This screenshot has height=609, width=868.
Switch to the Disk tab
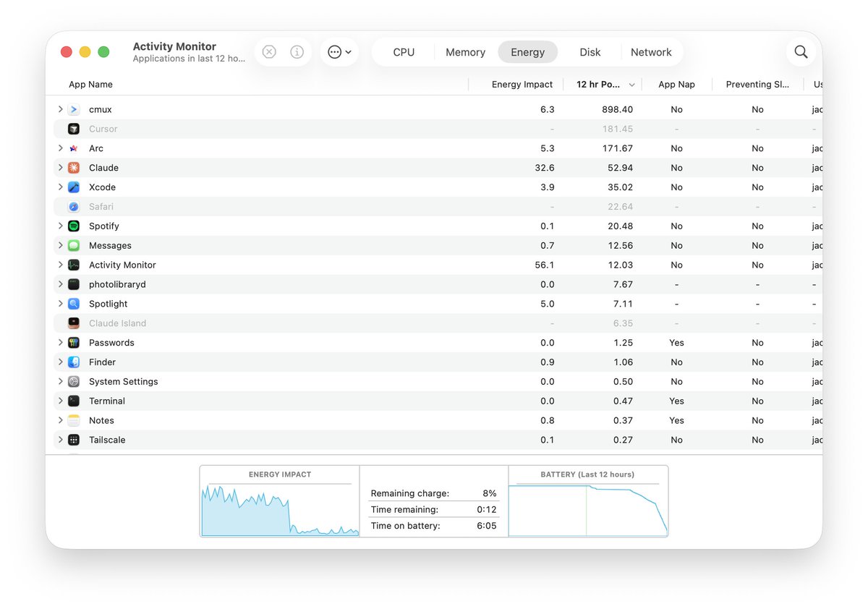(x=590, y=52)
